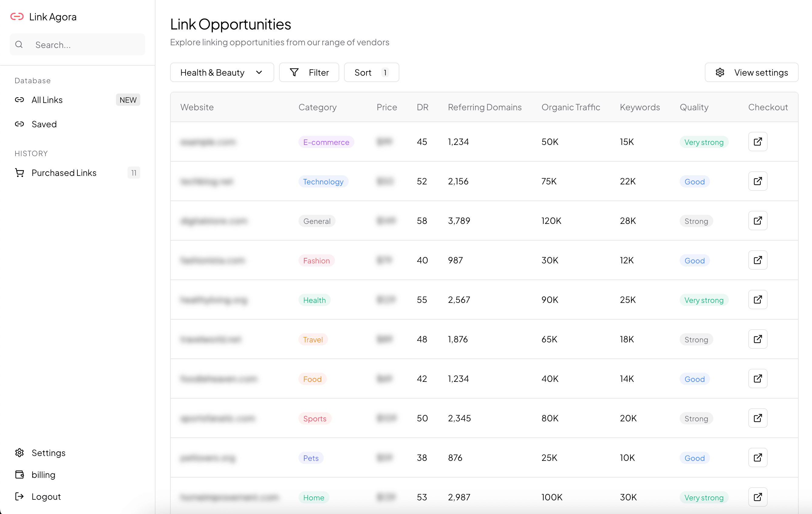Click the filter funnel icon
Screen dimensions: 812x514
click(x=294, y=72)
